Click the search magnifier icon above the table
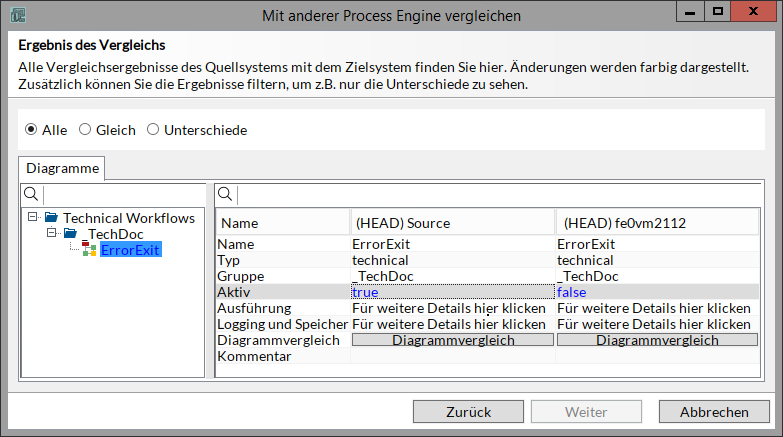The width and height of the screenshot is (783, 437). point(225,194)
